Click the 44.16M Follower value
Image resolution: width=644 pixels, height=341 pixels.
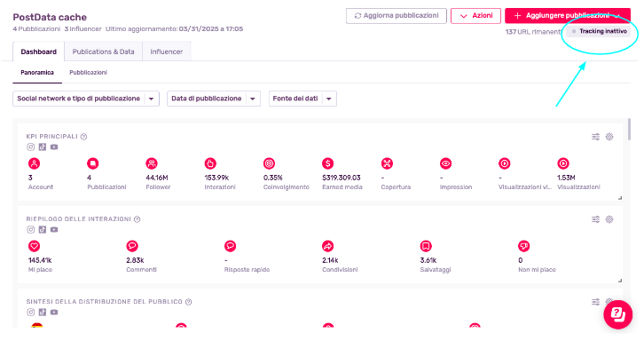pyautogui.click(x=157, y=178)
